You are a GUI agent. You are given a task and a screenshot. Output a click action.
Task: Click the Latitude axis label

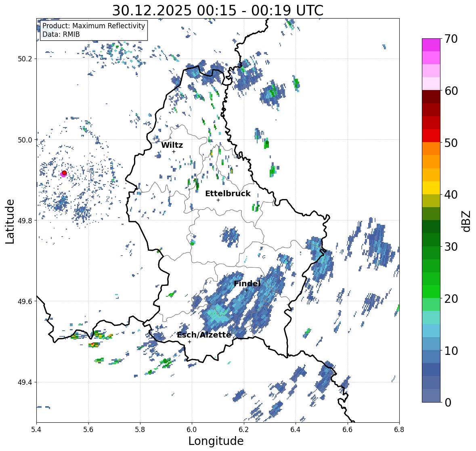(10, 221)
